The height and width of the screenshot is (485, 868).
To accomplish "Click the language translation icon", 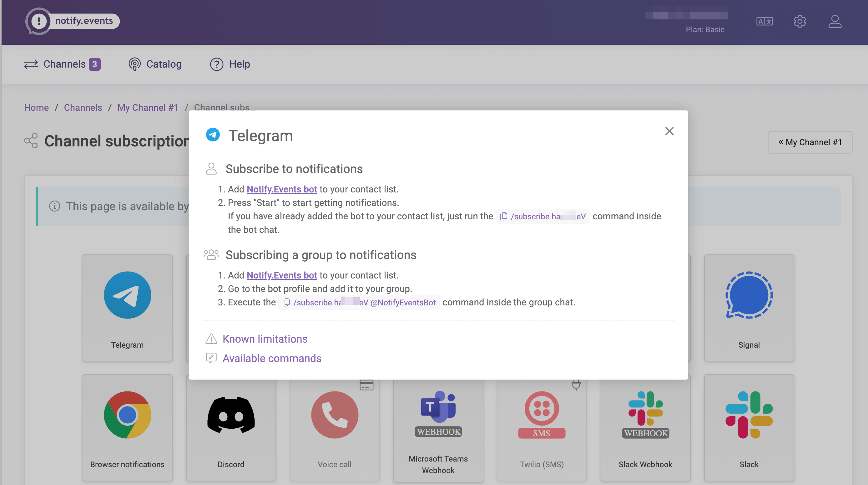I will click(x=764, y=22).
